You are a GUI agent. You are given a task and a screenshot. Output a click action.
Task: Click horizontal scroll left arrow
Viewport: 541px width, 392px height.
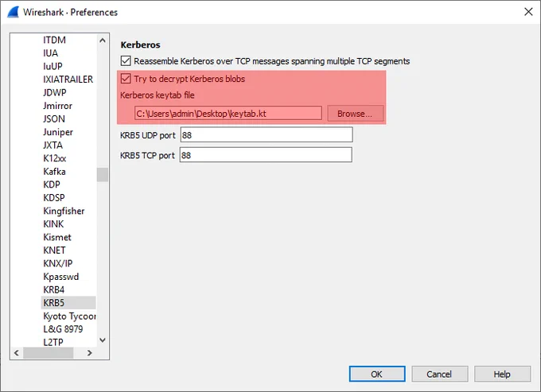16,353
